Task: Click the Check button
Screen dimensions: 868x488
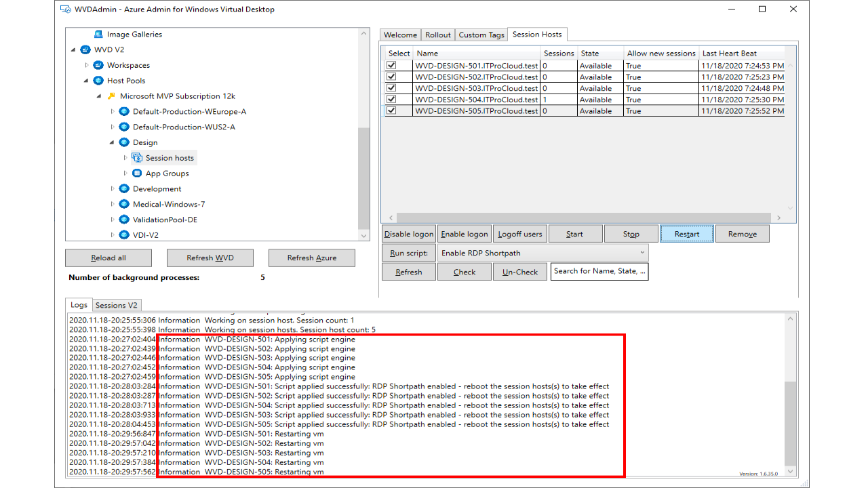Action: click(x=465, y=272)
